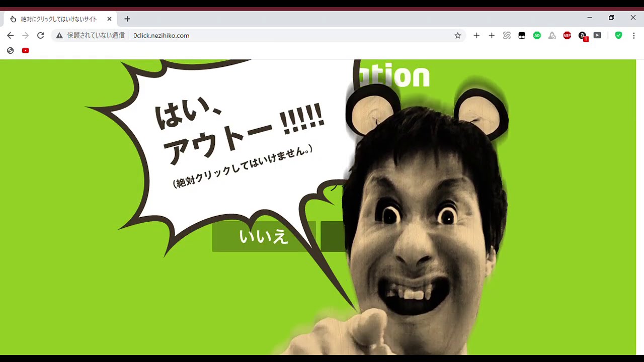Open the YouTube bookmark
The width and height of the screenshot is (644, 362).
click(25, 50)
